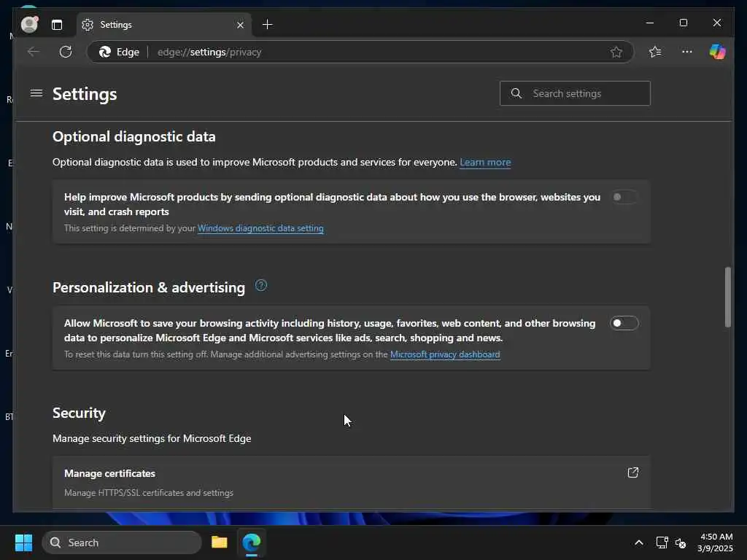
Task: Click the Manage certificates row
Action: 351,483
